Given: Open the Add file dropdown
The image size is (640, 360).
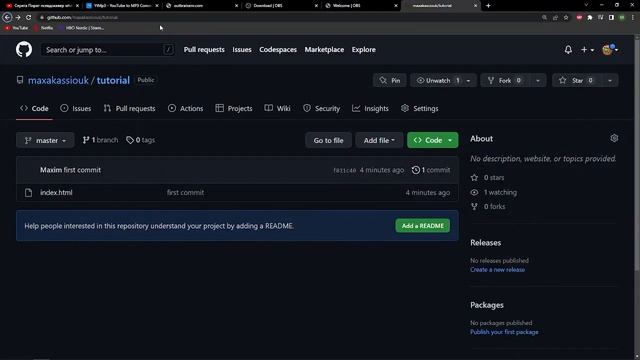Looking at the screenshot, I should pos(379,140).
